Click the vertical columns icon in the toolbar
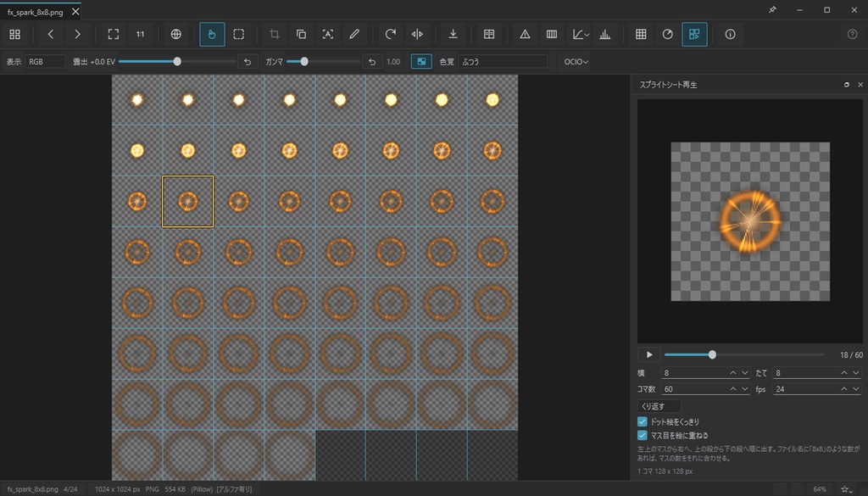The image size is (868, 496). (551, 34)
